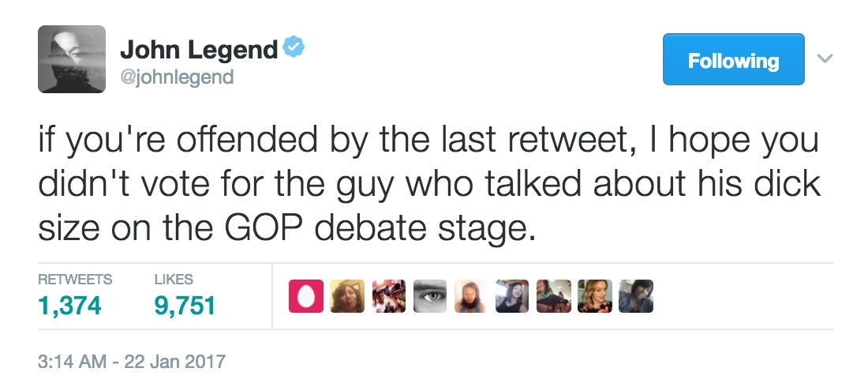The image size is (868, 387).
Task: Open the sixth liker avatar wearing black top
Action: coord(512,296)
